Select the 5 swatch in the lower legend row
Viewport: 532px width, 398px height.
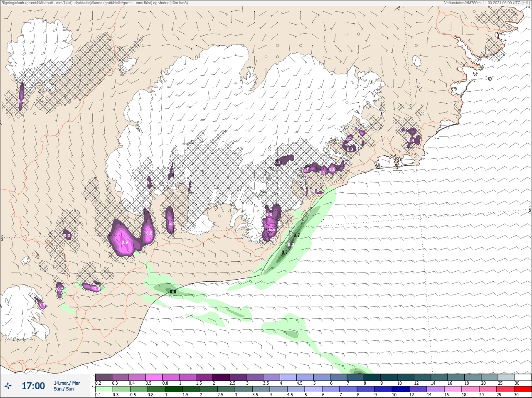click(314, 389)
